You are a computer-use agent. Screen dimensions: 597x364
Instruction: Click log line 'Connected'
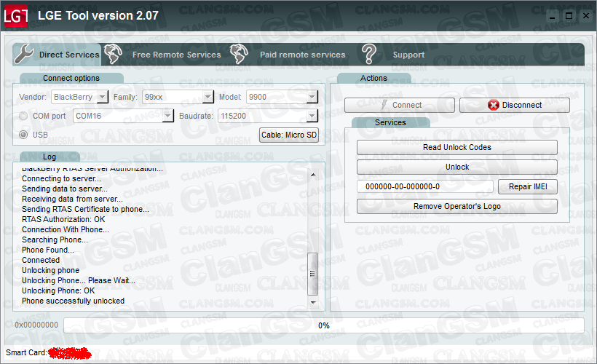click(x=41, y=260)
